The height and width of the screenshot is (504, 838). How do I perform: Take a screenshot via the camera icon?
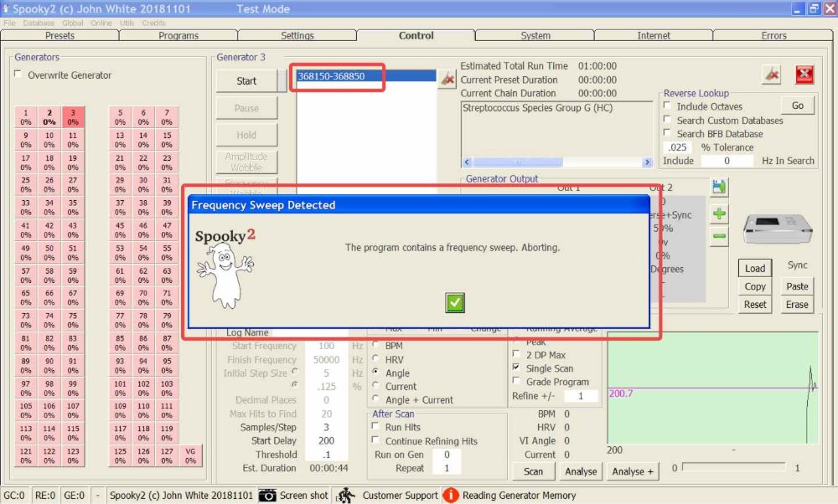coord(267,496)
